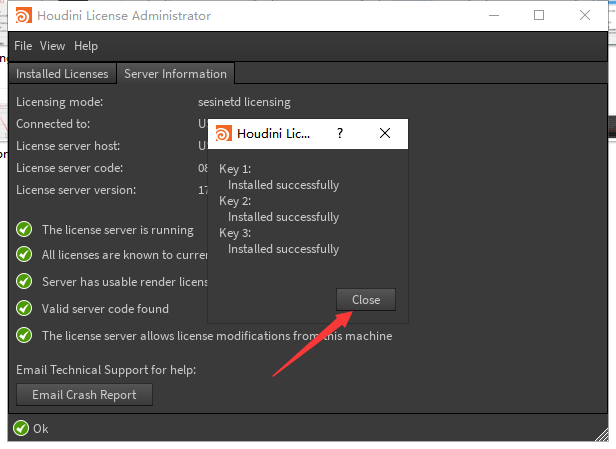Click the Houdini logo in the dialog title
The width and height of the screenshot is (616, 449).
[224, 134]
